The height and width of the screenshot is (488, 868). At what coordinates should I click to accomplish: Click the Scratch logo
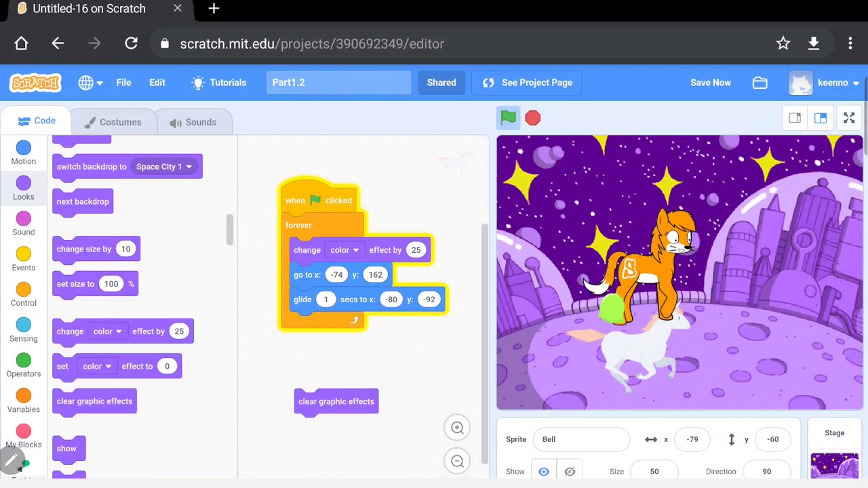[x=35, y=83]
